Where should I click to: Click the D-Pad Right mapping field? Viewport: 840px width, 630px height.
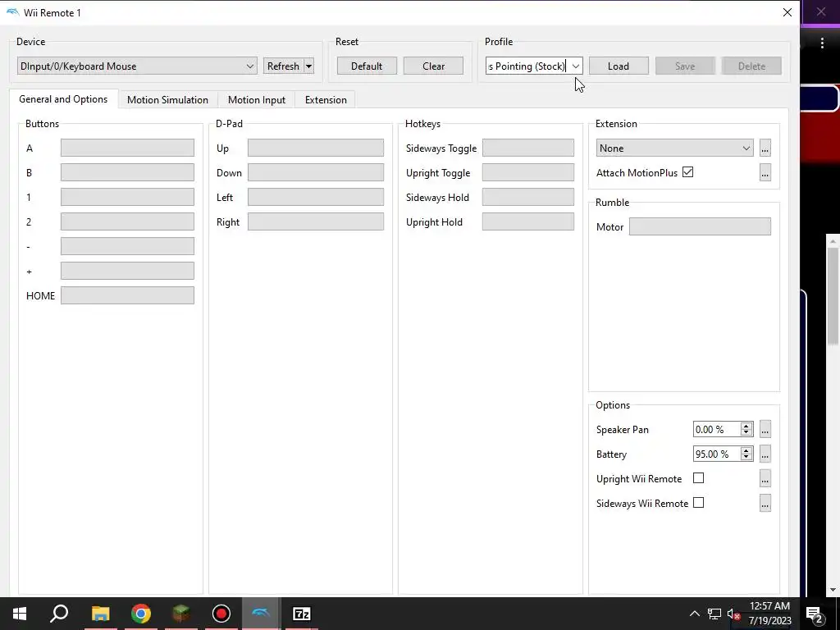tap(316, 221)
